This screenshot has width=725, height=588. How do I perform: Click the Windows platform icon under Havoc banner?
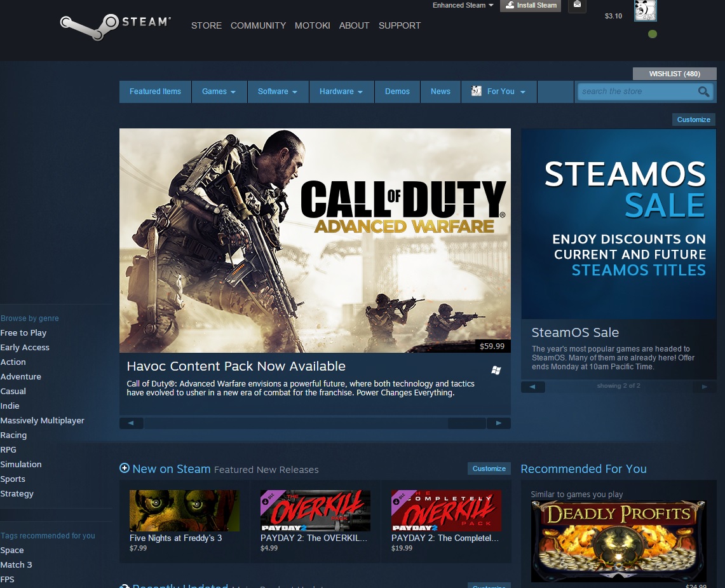pyautogui.click(x=496, y=370)
